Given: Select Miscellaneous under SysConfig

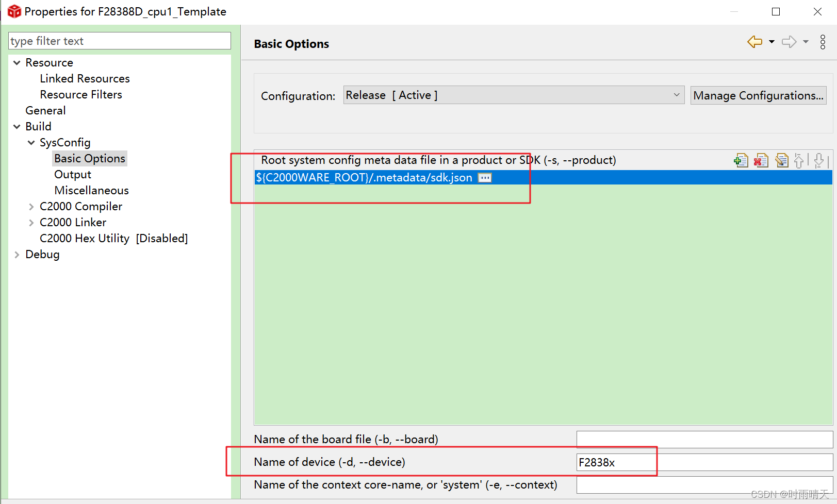Looking at the screenshot, I should 91,190.
